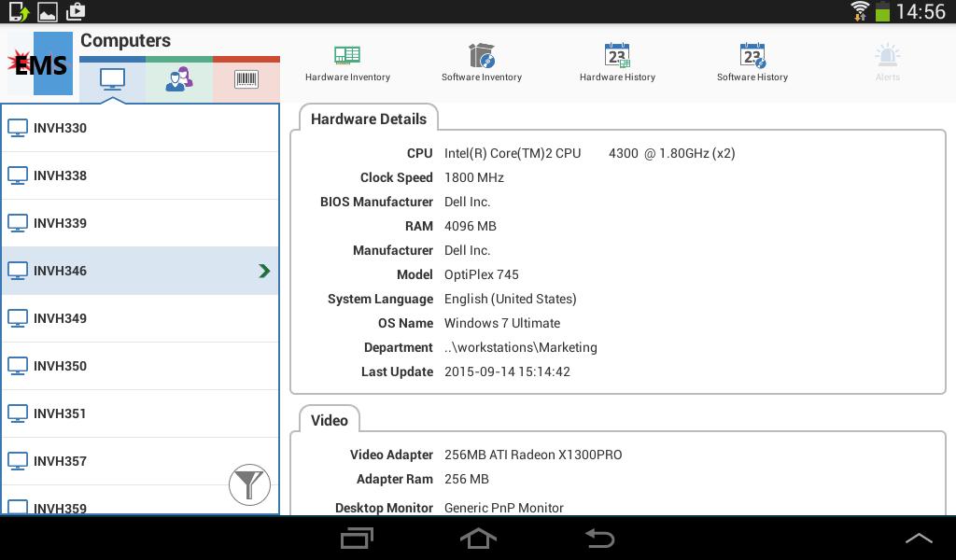The height and width of the screenshot is (560, 956).
Task: Select the Hardware Details section header
Action: tap(368, 119)
